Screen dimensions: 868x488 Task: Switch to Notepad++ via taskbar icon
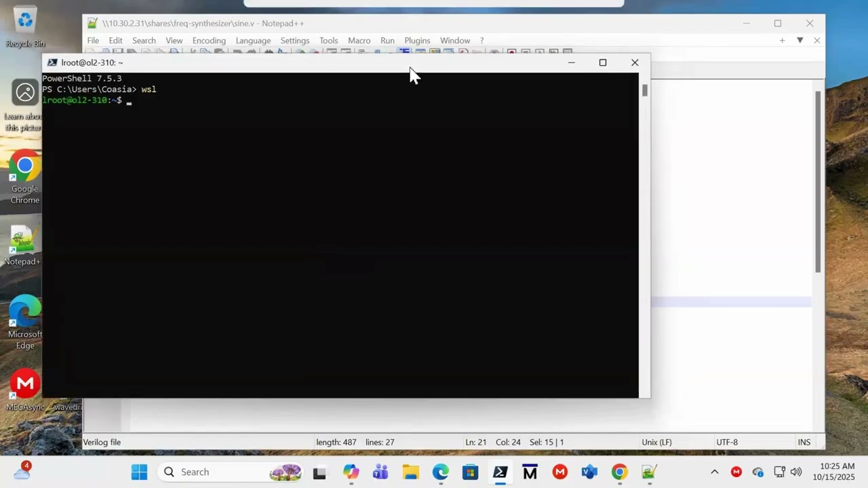click(x=649, y=472)
